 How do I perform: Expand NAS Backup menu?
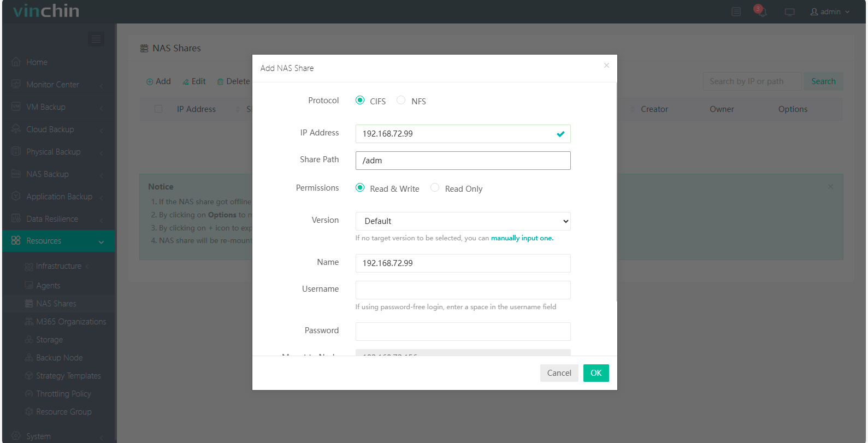(57, 174)
